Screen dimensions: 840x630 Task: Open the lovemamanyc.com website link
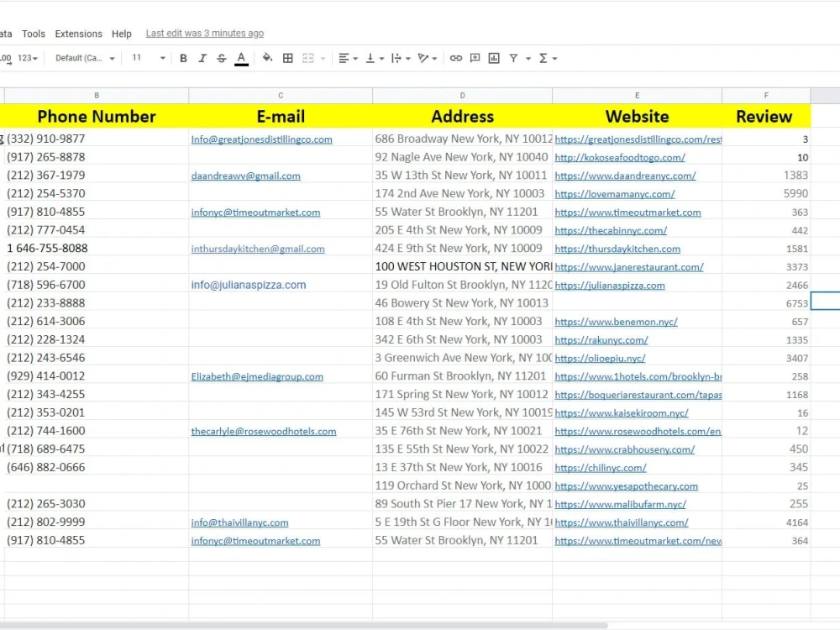[x=615, y=194]
